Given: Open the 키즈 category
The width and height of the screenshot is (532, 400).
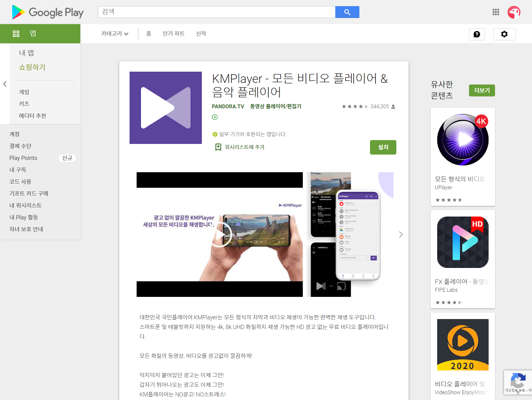Looking at the screenshot, I should click(x=24, y=104).
